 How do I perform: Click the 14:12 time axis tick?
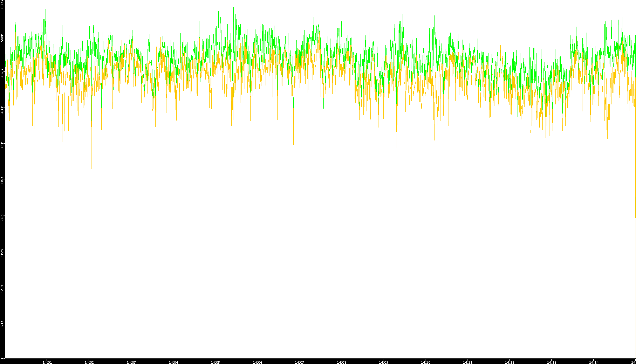click(x=510, y=362)
